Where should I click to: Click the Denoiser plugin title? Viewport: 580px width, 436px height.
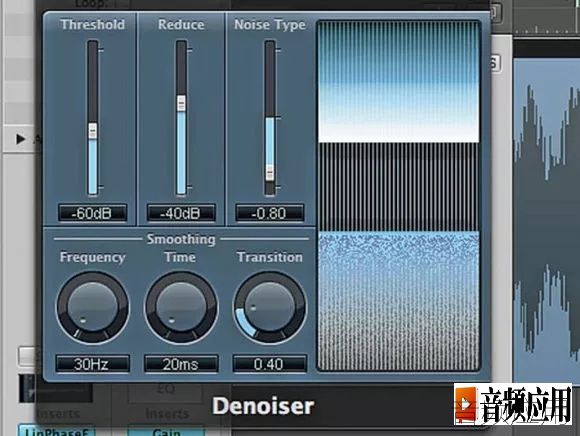point(263,406)
